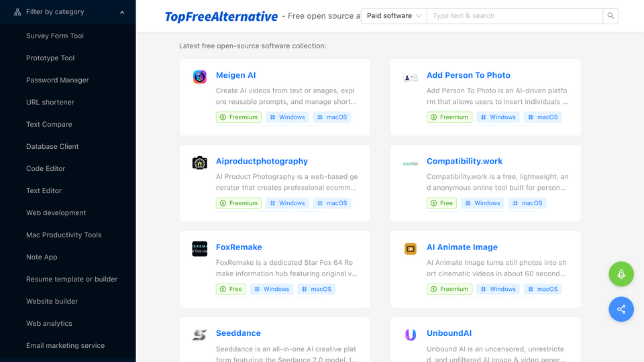This screenshot has width=644, height=362.
Task: Click the FoxRemake description text
Action: coord(286,268)
